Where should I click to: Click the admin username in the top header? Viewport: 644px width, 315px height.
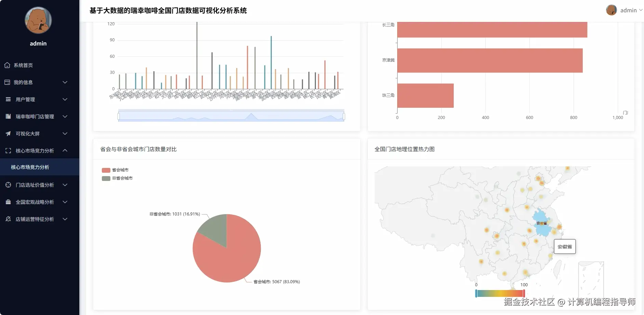(629, 10)
